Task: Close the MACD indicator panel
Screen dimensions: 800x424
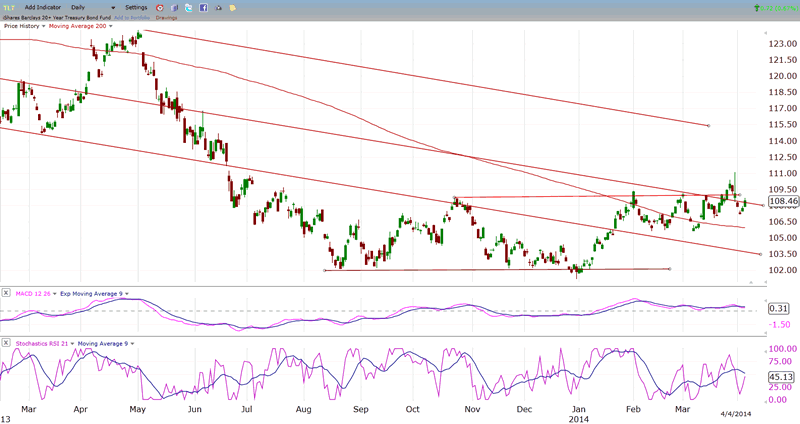Action: [x=6, y=292]
